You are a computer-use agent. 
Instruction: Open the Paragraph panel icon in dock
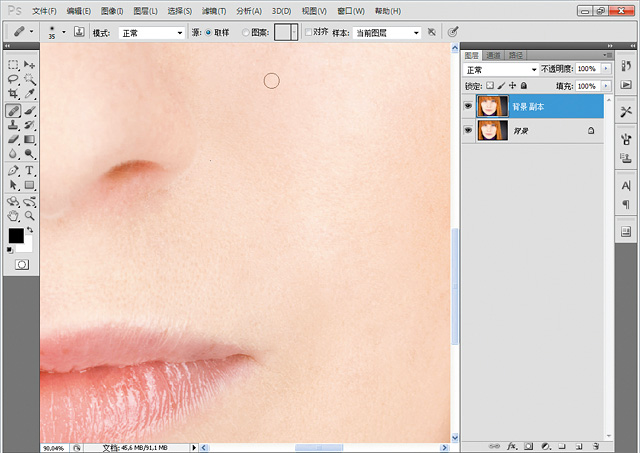[x=626, y=204]
